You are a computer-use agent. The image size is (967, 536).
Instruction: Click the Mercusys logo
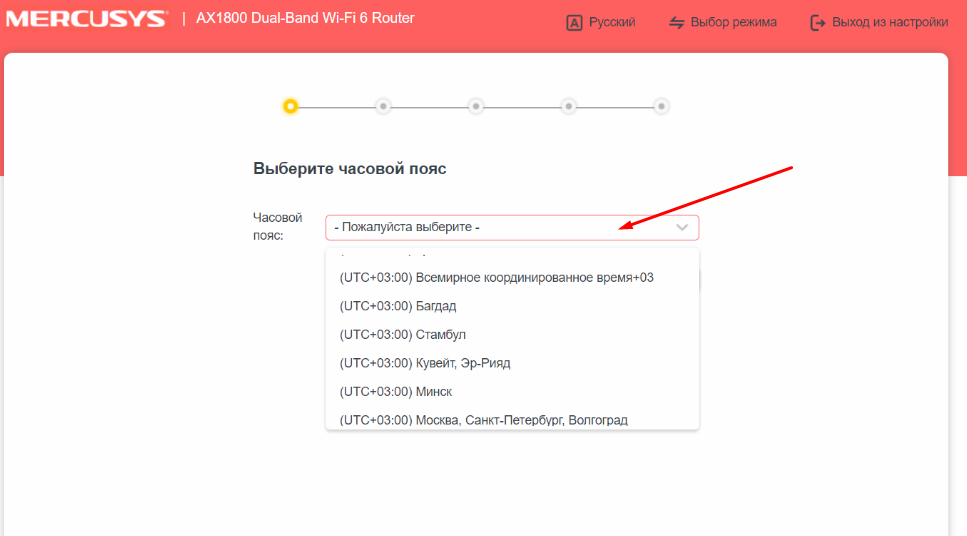pyautogui.click(x=88, y=19)
